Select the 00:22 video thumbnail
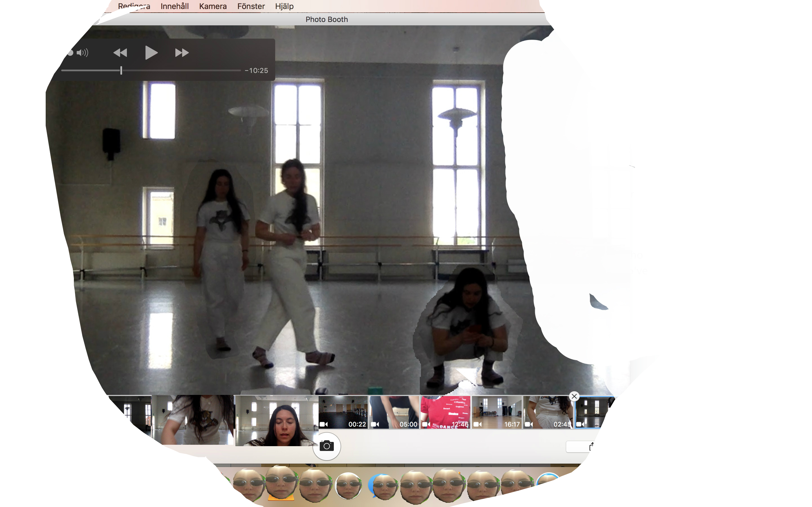 [x=343, y=412]
